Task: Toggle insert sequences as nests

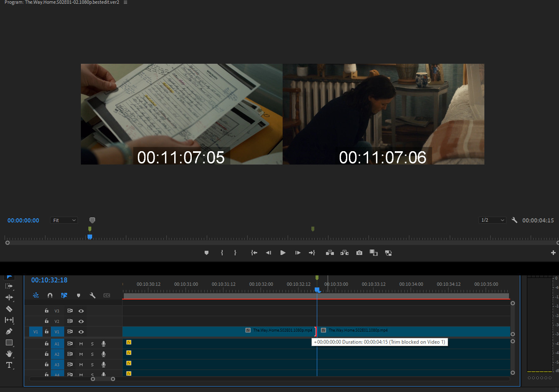Action: 36,295
